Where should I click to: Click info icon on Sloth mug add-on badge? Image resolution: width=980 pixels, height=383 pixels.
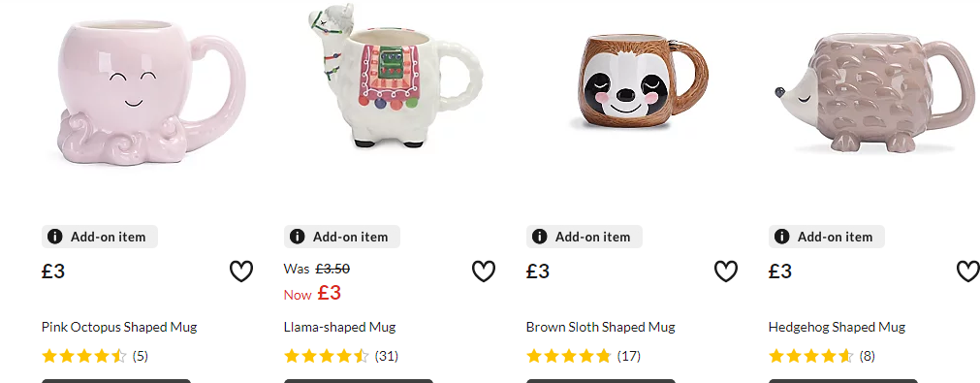[539, 237]
